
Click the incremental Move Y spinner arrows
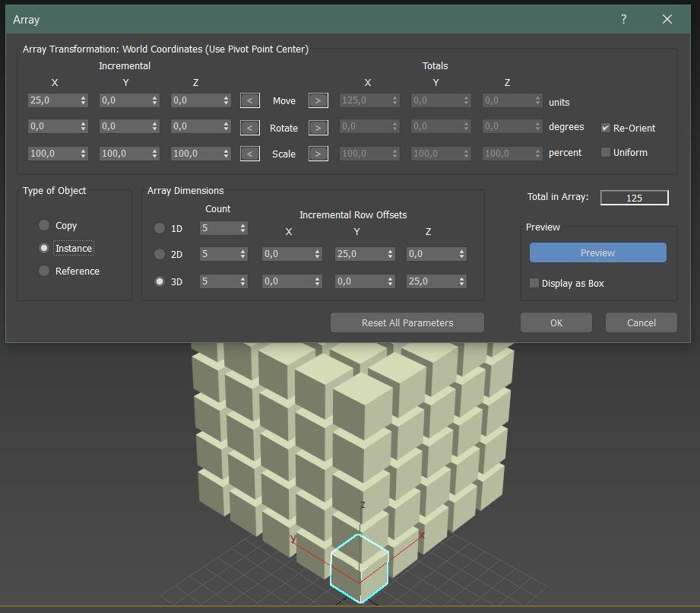(155, 100)
